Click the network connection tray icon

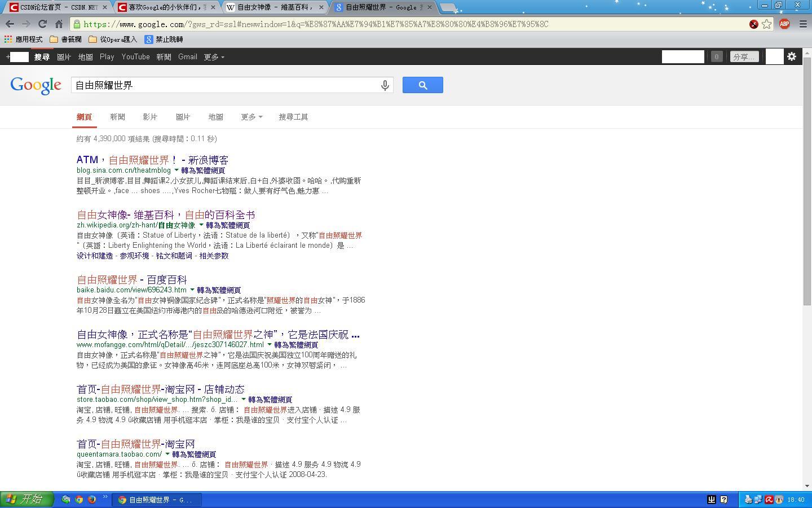pyautogui.click(x=758, y=500)
